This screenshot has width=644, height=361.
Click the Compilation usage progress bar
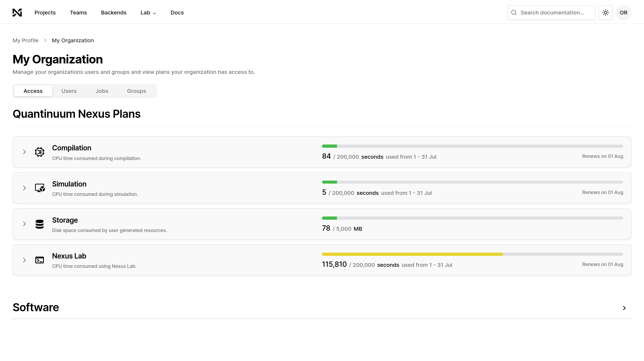coord(472,146)
